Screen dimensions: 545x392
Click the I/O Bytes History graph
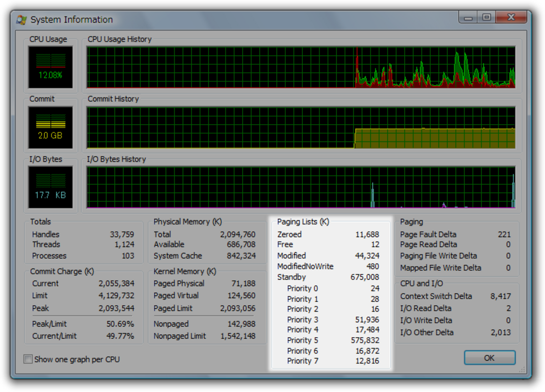[301, 187]
